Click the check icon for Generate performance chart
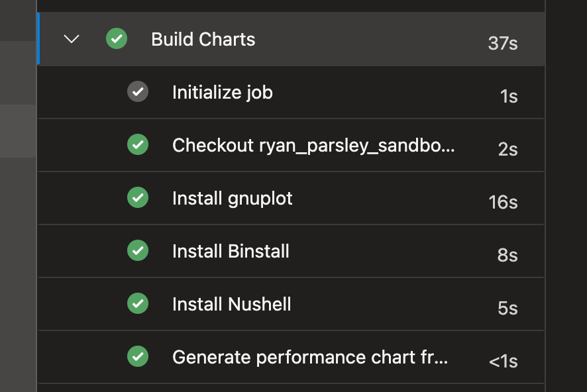The height and width of the screenshot is (392, 587). 138,356
